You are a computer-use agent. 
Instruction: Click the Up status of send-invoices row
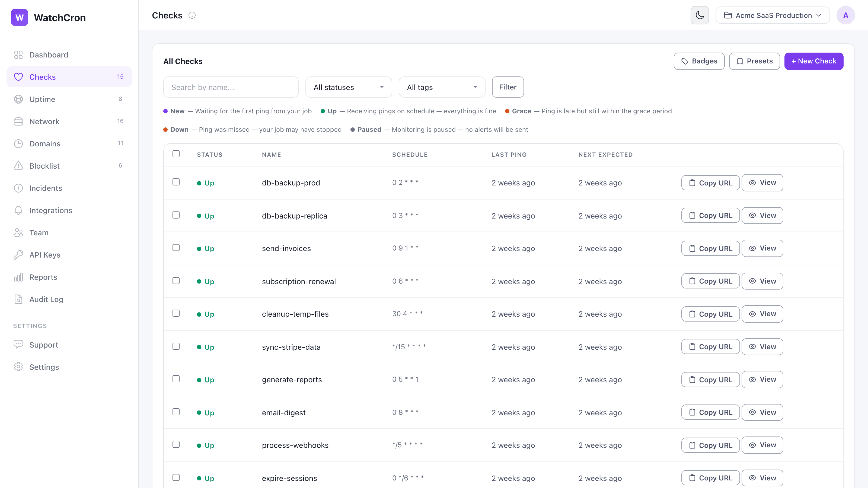click(x=206, y=249)
